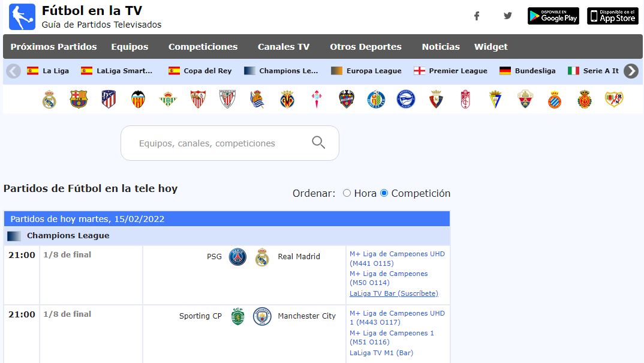Open the Competiciones menu
The width and height of the screenshot is (644, 363).
coord(203,47)
